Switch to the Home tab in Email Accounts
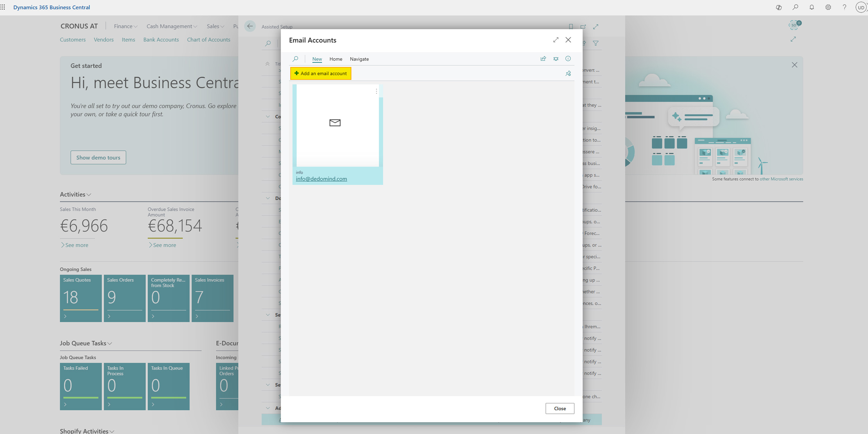Screen dimensions: 868x434 335,59
